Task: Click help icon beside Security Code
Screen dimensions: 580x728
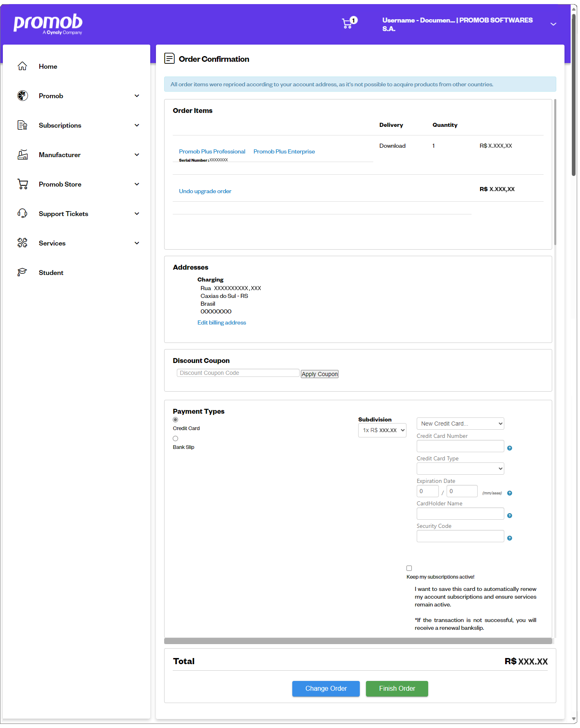Action: pyautogui.click(x=510, y=538)
